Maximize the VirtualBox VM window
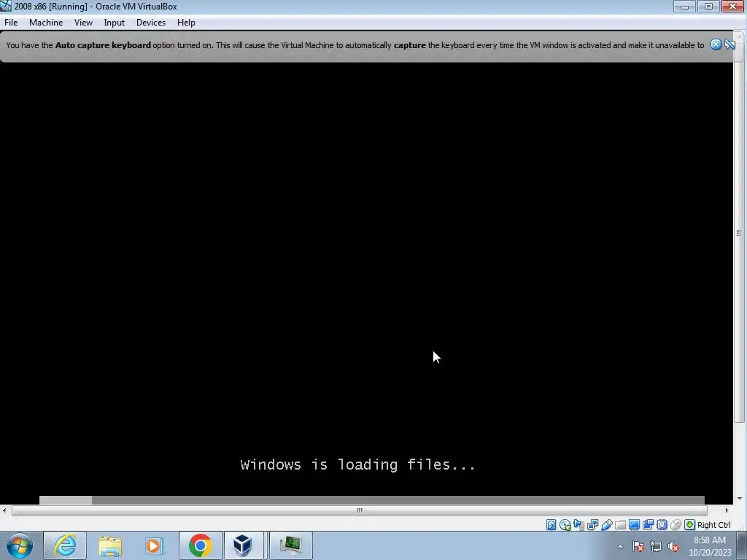 pos(708,6)
